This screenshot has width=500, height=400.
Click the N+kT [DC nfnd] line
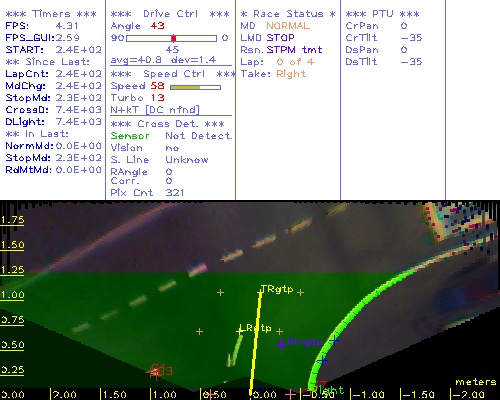coord(155,110)
